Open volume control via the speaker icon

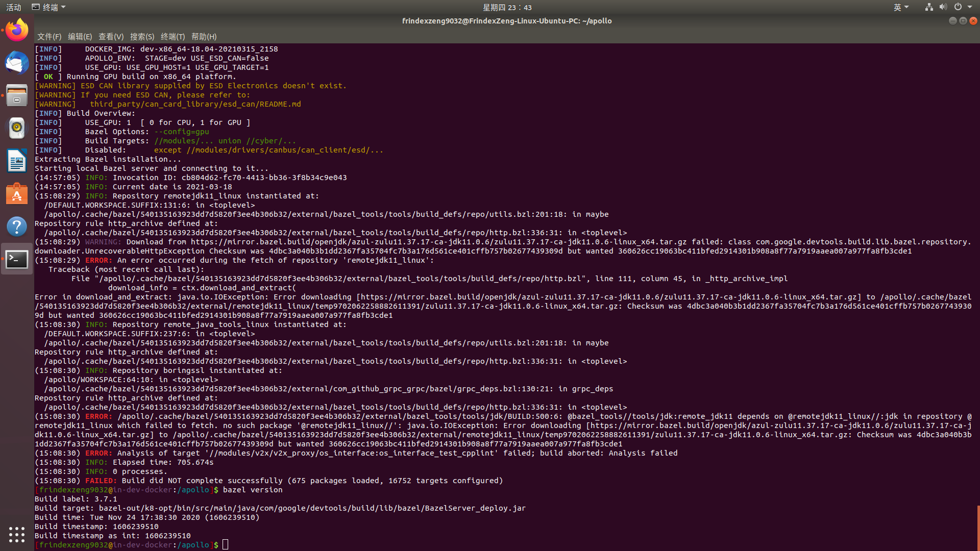943,7
